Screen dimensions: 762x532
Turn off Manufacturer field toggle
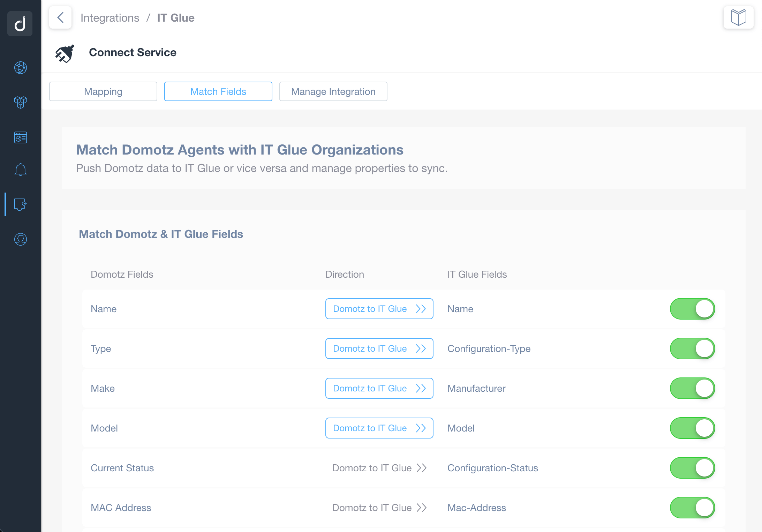(x=692, y=388)
